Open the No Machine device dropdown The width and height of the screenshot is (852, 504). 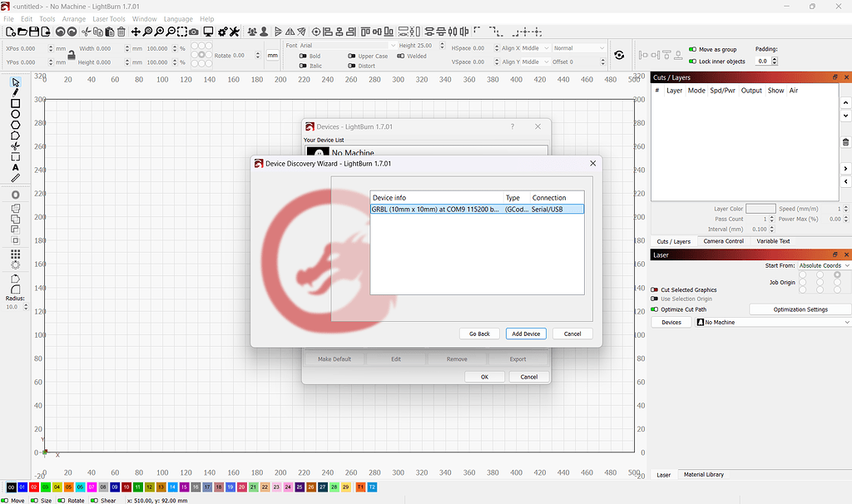pos(772,322)
